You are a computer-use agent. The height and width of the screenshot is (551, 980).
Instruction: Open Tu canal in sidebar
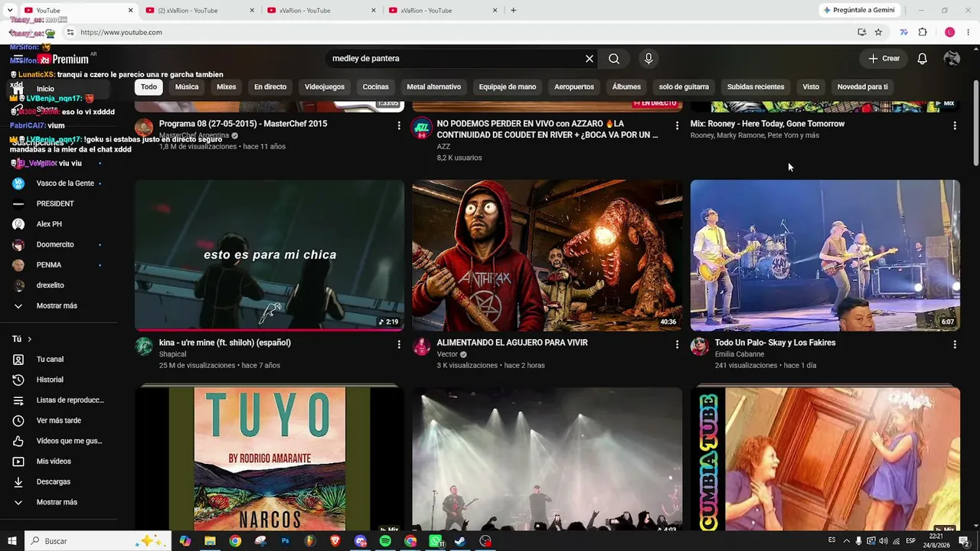click(x=58, y=360)
